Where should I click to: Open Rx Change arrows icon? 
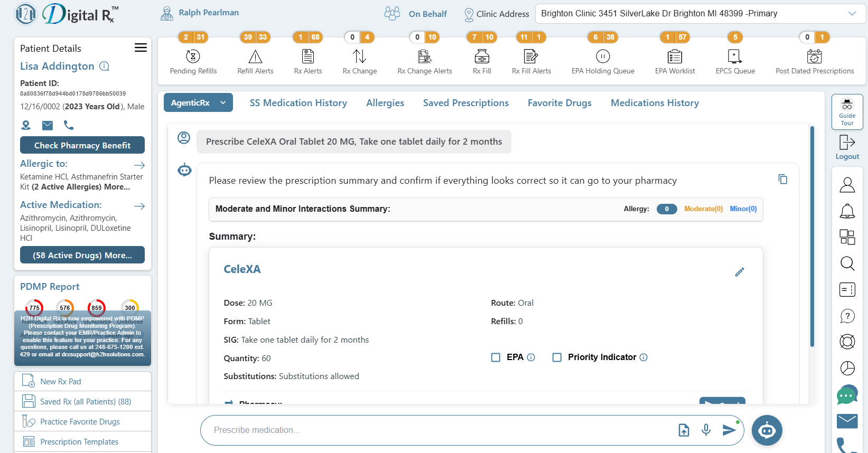(359, 56)
